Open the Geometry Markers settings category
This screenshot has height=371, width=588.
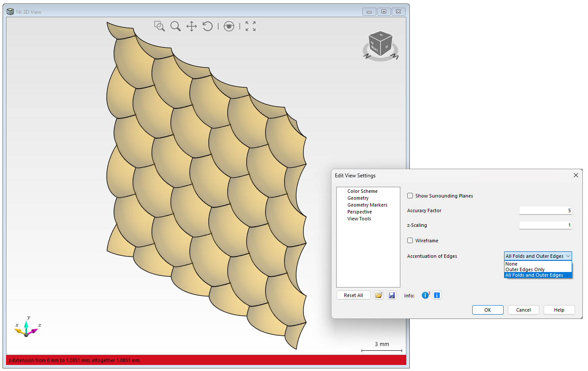[x=367, y=205]
